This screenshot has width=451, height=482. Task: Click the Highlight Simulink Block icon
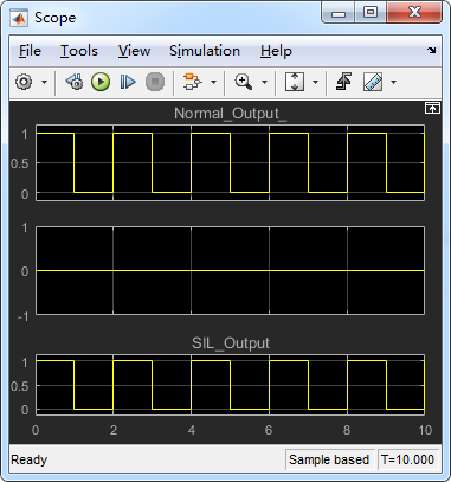point(192,82)
